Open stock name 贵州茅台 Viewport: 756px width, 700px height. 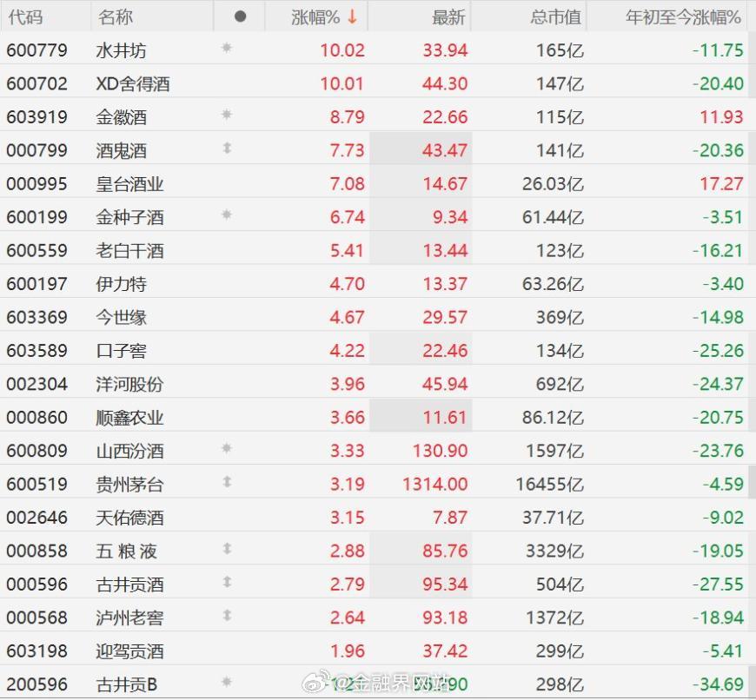[x=129, y=484]
